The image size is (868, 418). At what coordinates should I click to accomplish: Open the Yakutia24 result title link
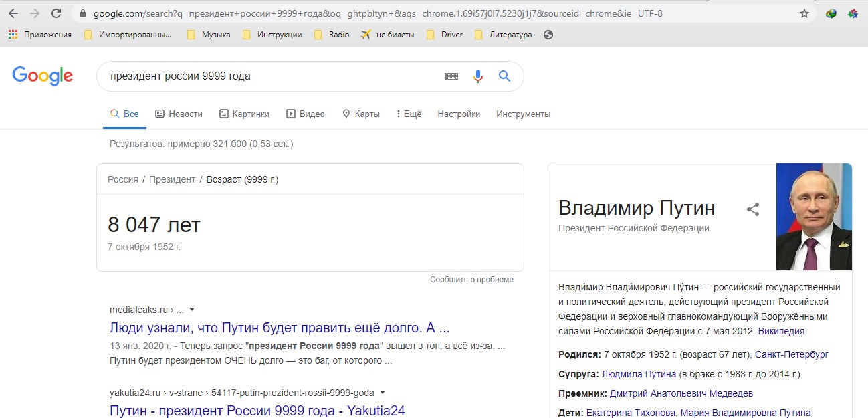[x=257, y=410]
